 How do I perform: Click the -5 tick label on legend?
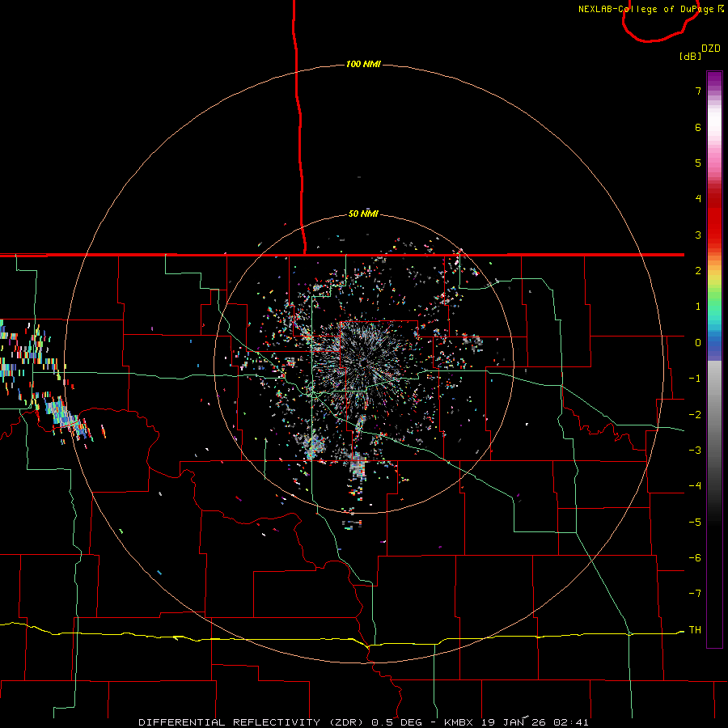[x=695, y=523]
